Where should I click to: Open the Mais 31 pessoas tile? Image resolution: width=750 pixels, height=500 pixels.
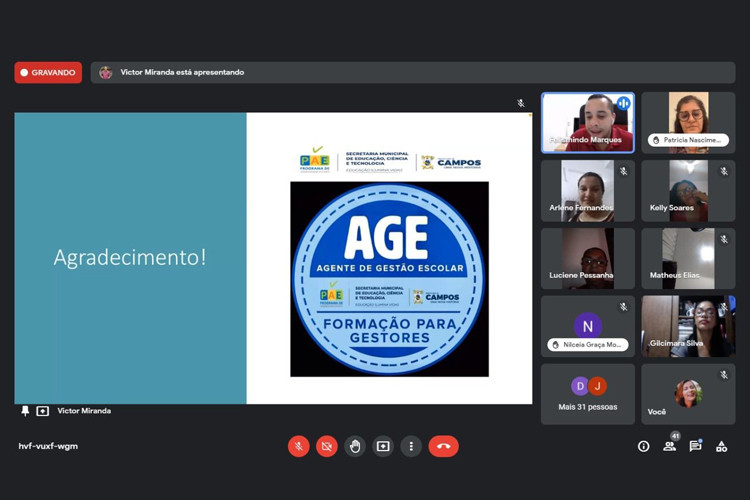(588, 394)
